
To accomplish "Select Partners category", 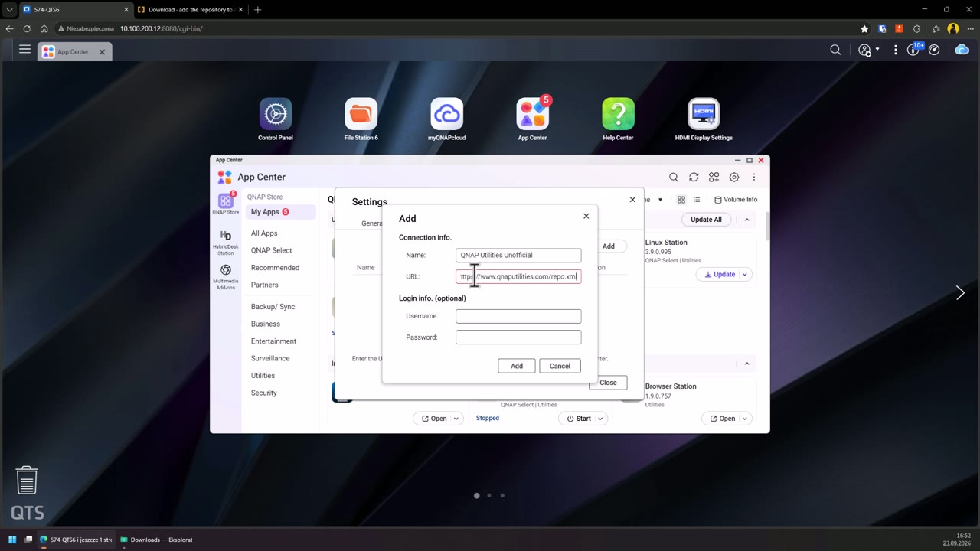I will pos(264,285).
